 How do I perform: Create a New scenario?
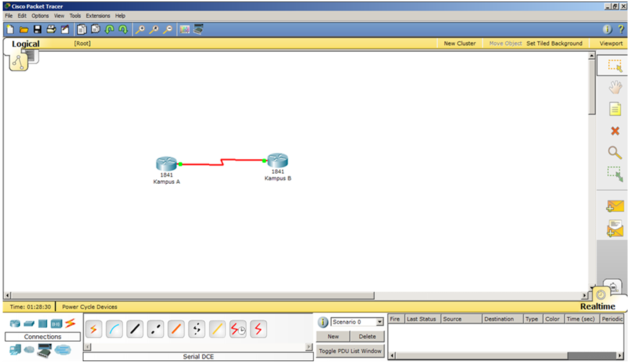pyautogui.click(x=333, y=337)
